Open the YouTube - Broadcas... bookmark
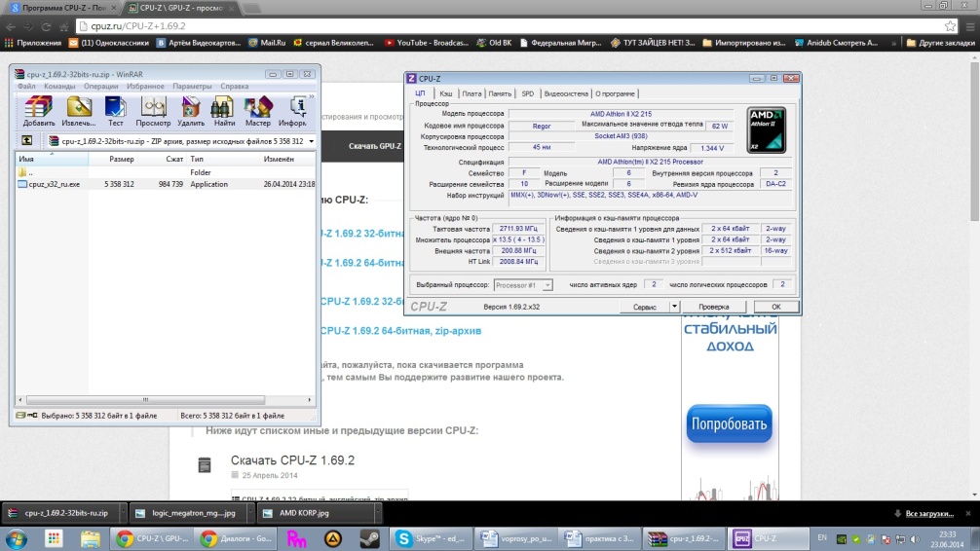The height and width of the screenshot is (551, 980). (427, 43)
